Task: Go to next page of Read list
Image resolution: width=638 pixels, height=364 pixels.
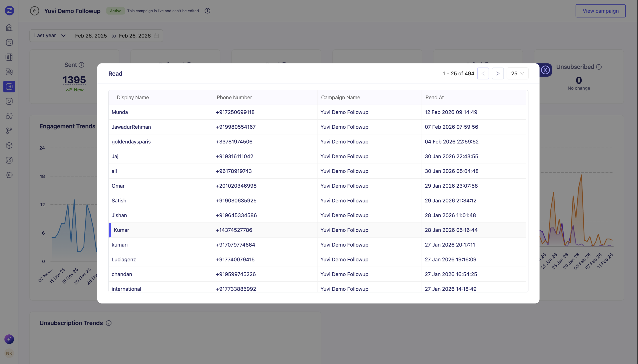Action: coord(497,74)
